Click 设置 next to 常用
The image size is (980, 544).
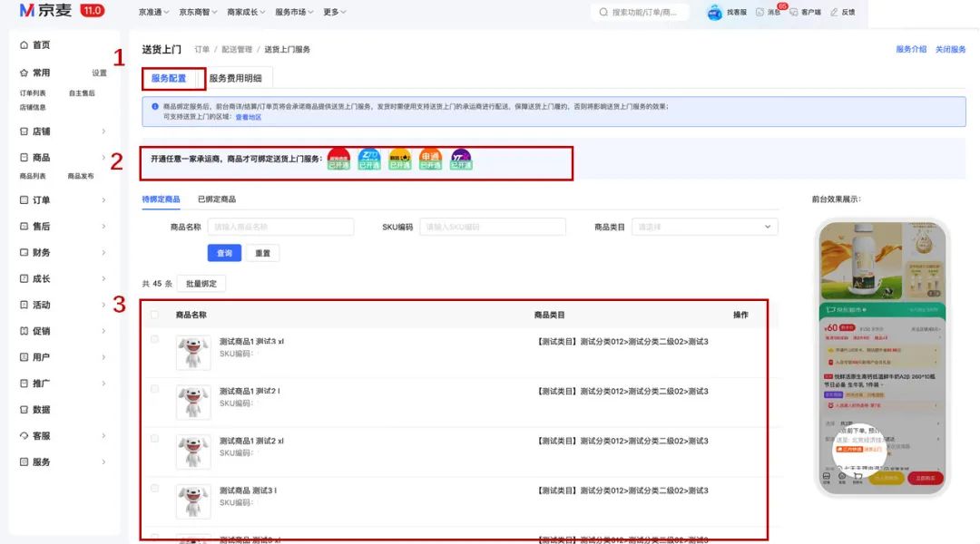(x=100, y=73)
